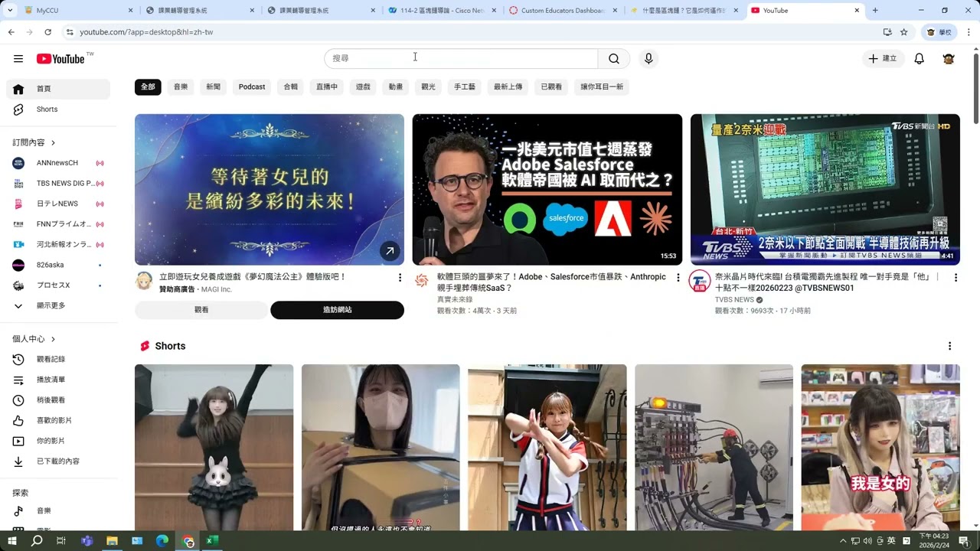Open Shorts in the sidebar
Screen dimensions: 980x551
point(58,109)
